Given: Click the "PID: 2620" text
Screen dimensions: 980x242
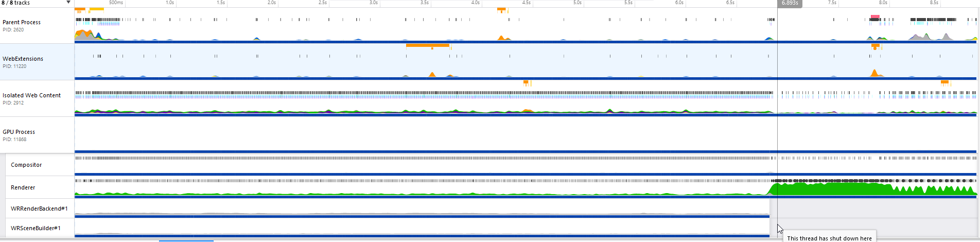Looking at the screenshot, I should [13, 30].
